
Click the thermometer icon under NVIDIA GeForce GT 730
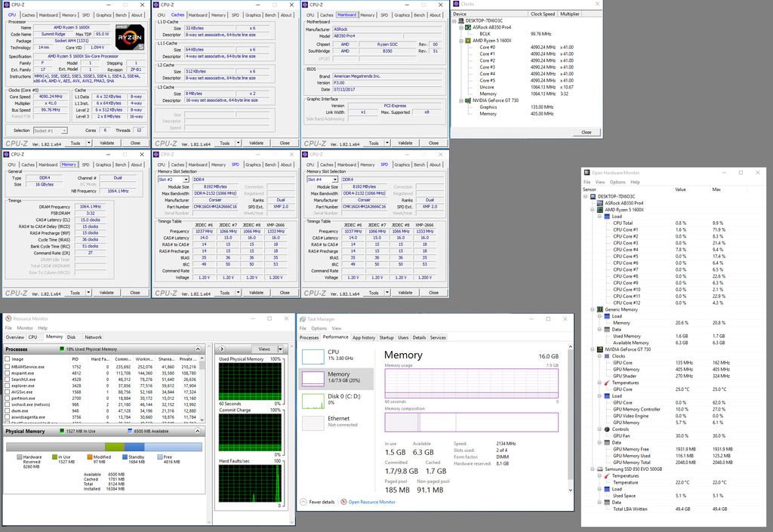coord(607,383)
